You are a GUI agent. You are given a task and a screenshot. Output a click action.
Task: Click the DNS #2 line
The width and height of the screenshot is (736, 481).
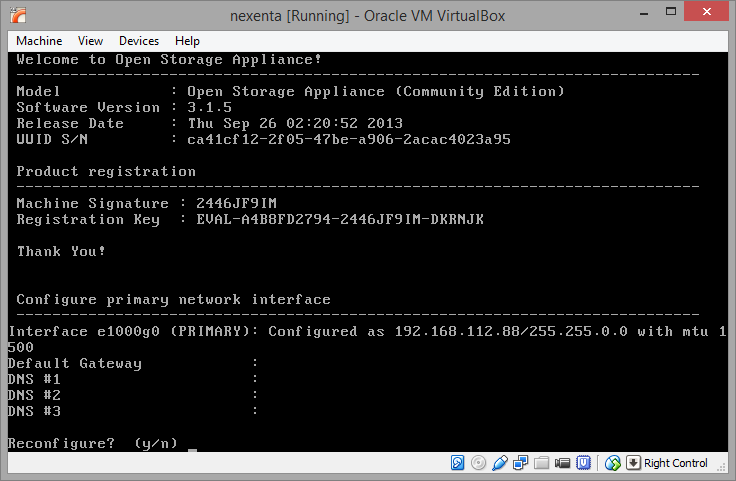coord(133,395)
